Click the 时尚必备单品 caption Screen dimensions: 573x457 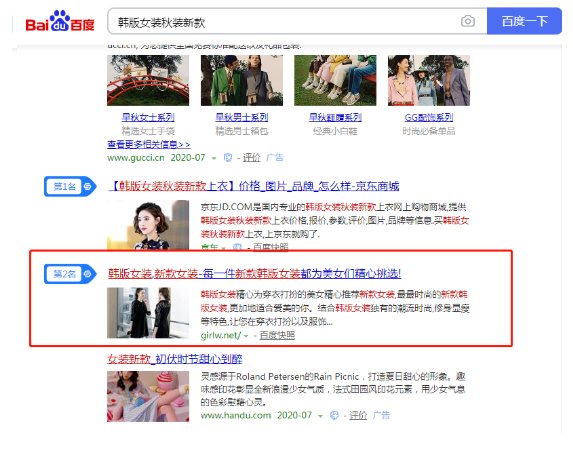(x=429, y=131)
